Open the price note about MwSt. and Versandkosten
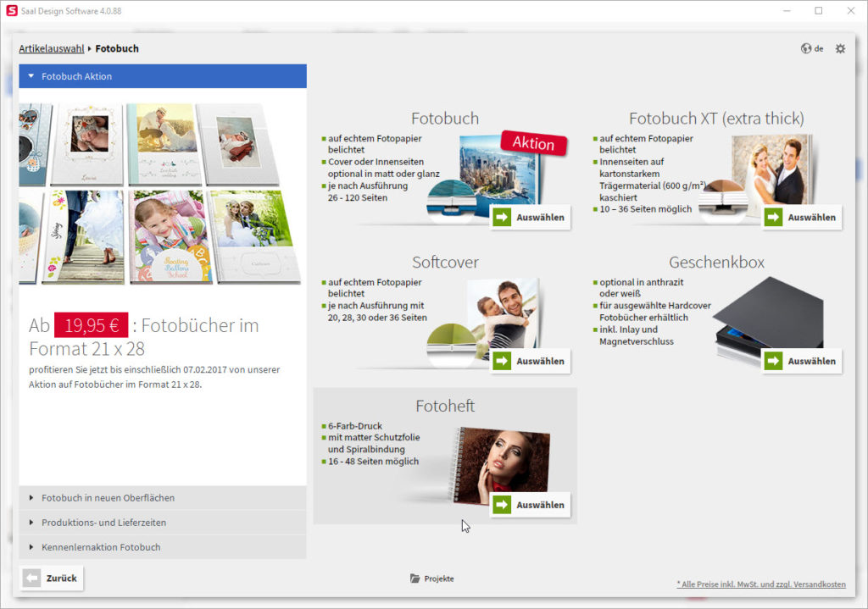 tap(761, 584)
